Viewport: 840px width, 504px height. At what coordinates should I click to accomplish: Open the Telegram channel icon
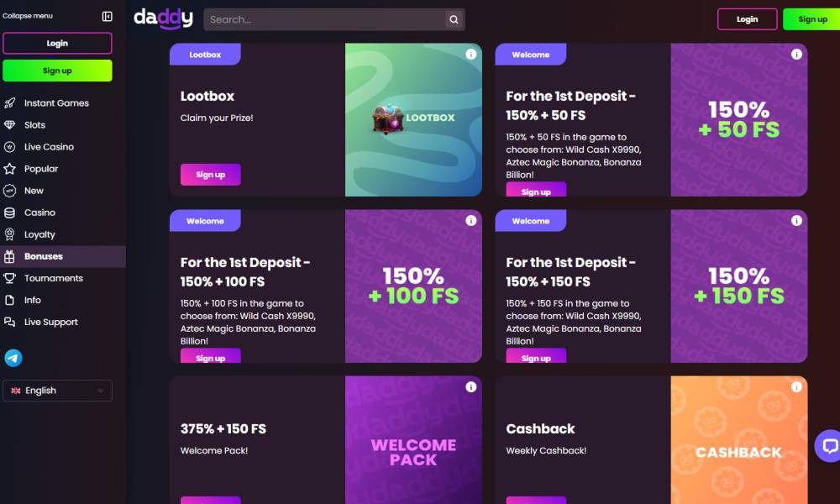(x=13, y=358)
